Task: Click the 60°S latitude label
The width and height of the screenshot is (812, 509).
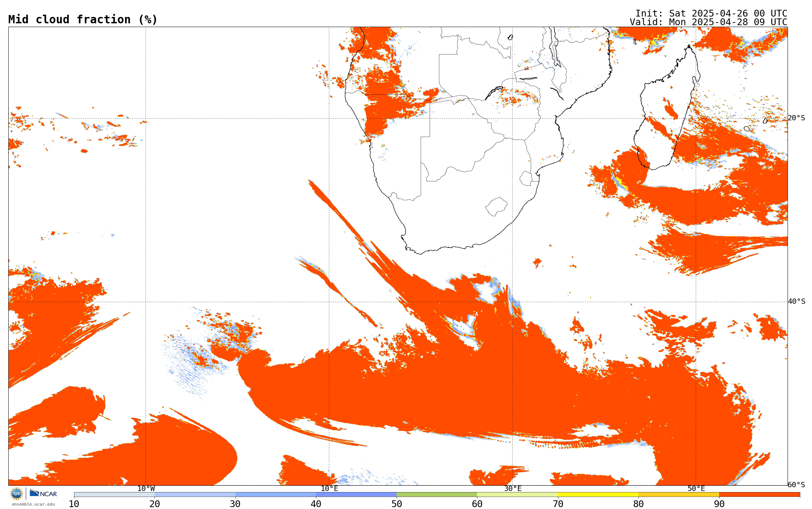Action: point(797,485)
